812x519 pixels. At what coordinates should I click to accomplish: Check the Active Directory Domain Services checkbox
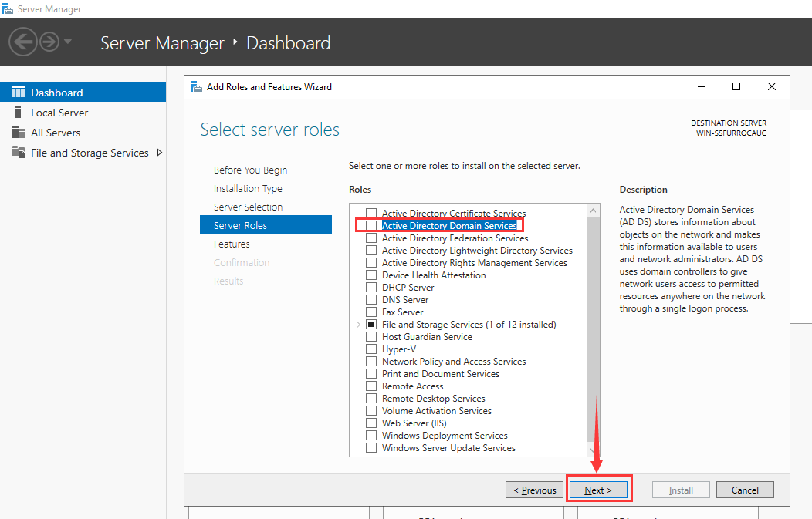point(371,226)
